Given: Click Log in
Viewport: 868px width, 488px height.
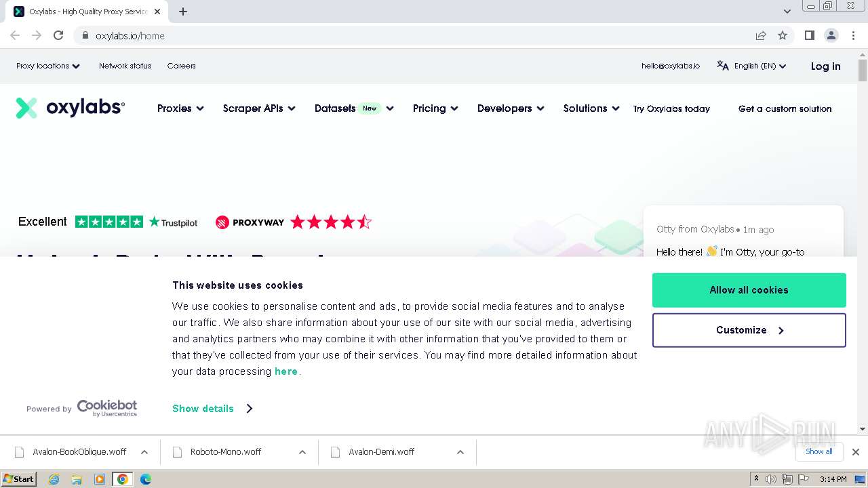Looking at the screenshot, I should coord(825,66).
